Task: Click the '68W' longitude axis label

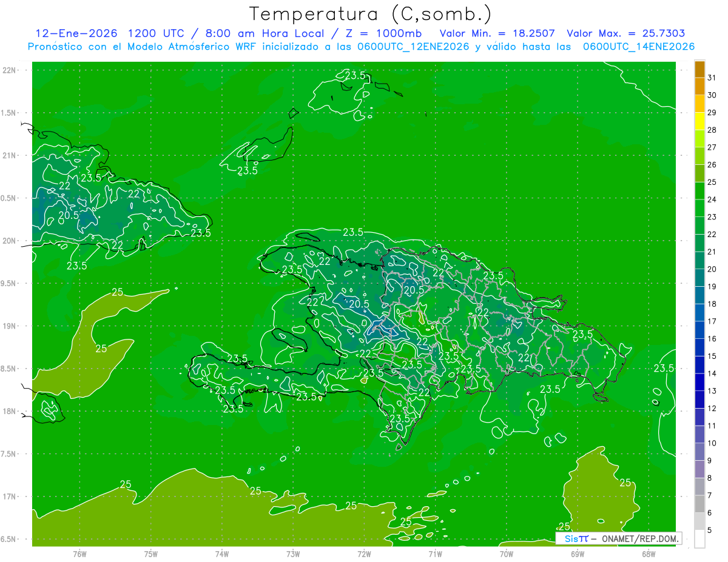Action: pyautogui.click(x=649, y=554)
